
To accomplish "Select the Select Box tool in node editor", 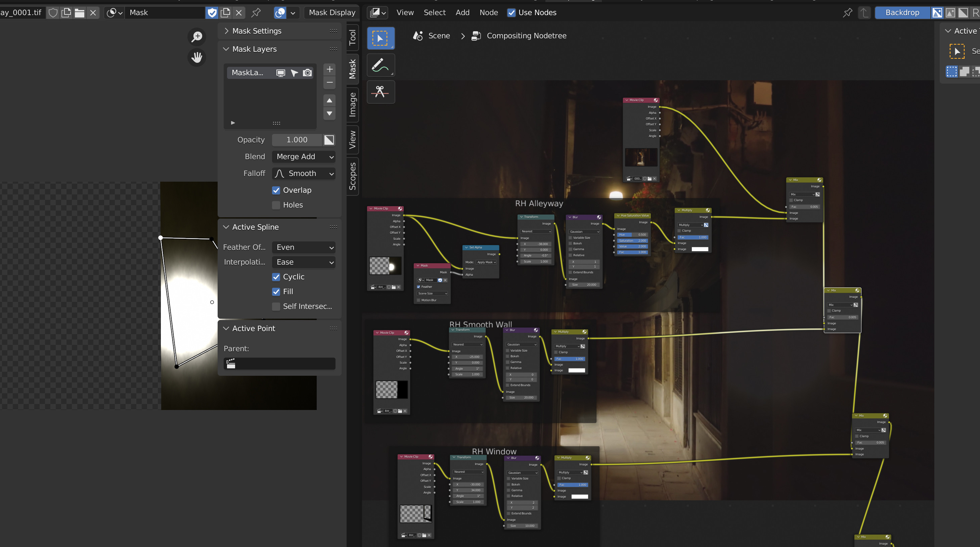I will [x=381, y=38].
